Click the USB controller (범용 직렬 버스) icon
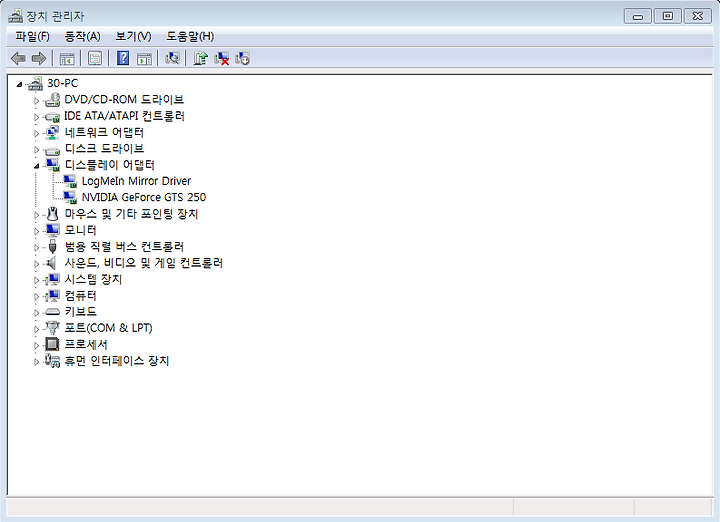 click(x=52, y=247)
